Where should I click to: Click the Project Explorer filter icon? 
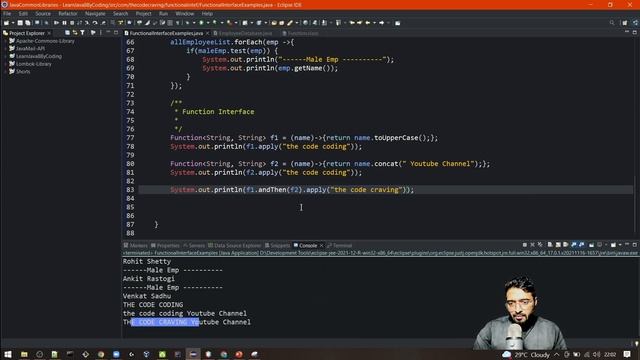pos(82,33)
